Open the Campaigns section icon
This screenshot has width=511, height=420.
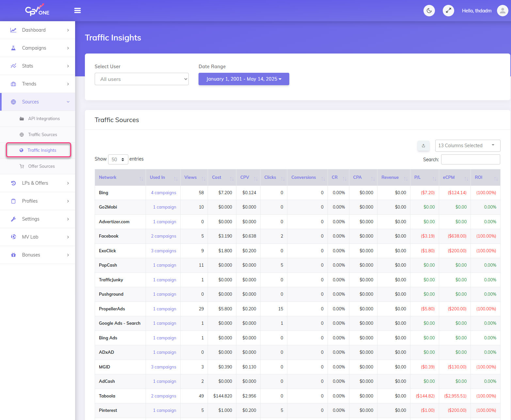click(13, 48)
